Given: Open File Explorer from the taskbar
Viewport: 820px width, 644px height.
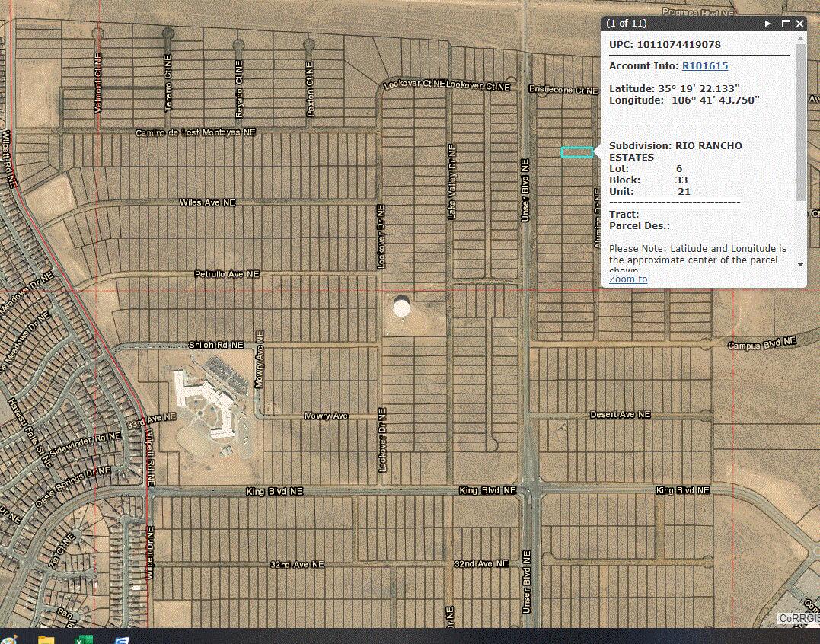Looking at the screenshot, I should coord(46,639).
